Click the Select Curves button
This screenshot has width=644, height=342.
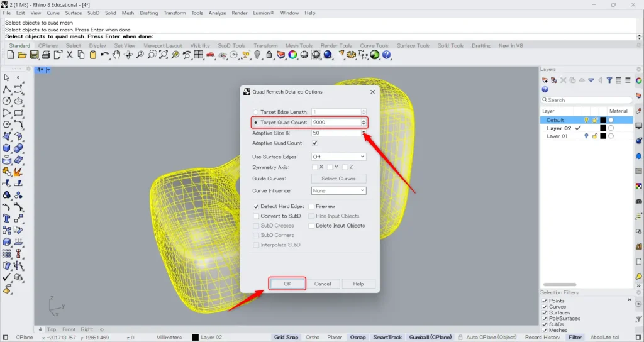(338, 179)
